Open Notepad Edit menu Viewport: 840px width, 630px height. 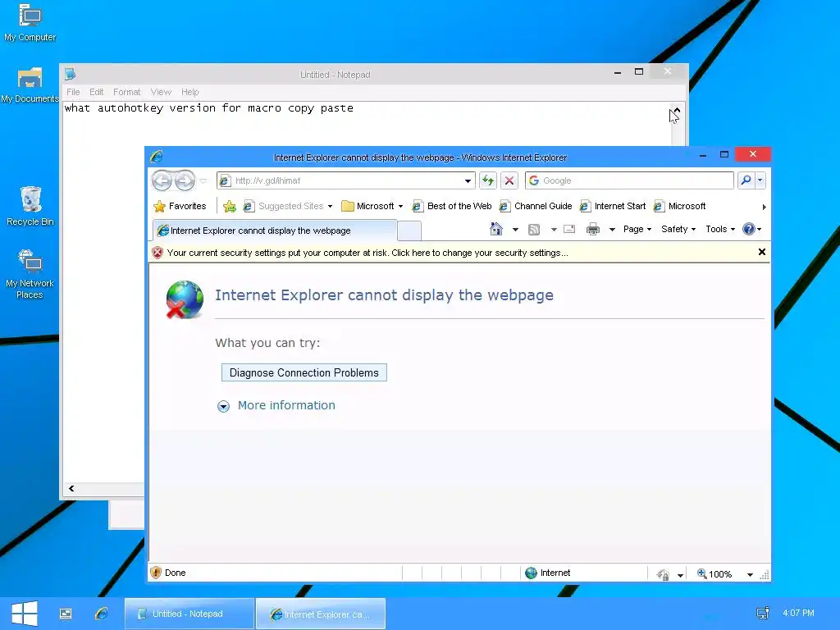[x=97, y=92]
